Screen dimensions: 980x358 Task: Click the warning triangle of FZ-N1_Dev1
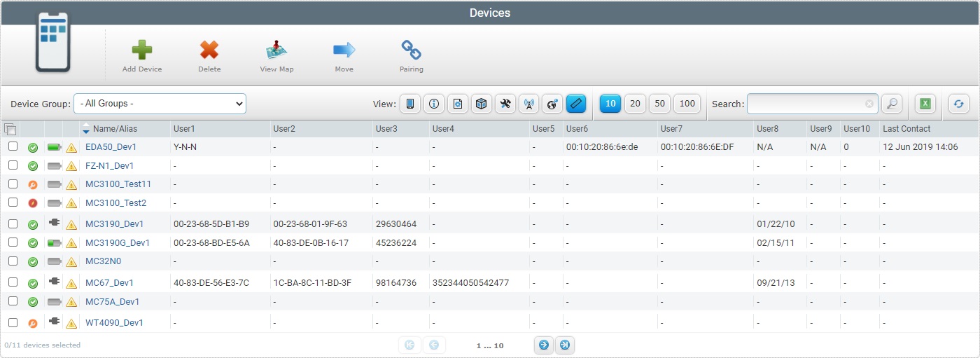(71, 166)
